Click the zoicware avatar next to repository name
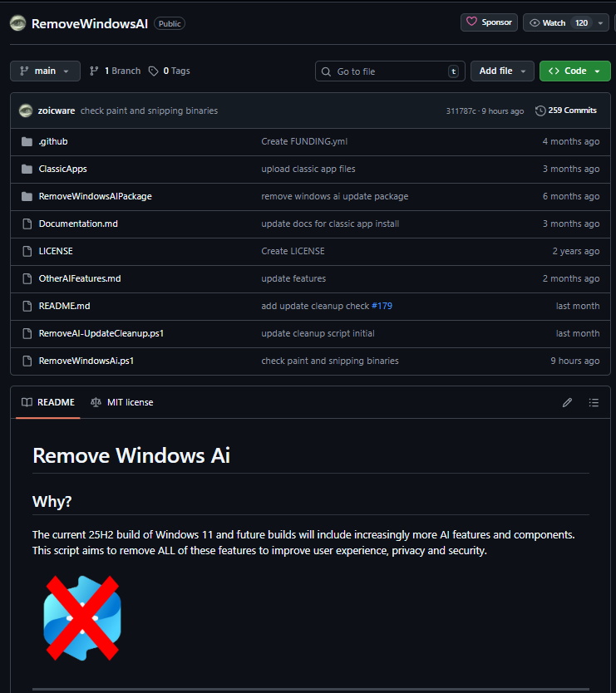This screenshot has width=616, height=693. tap(17, 23)
